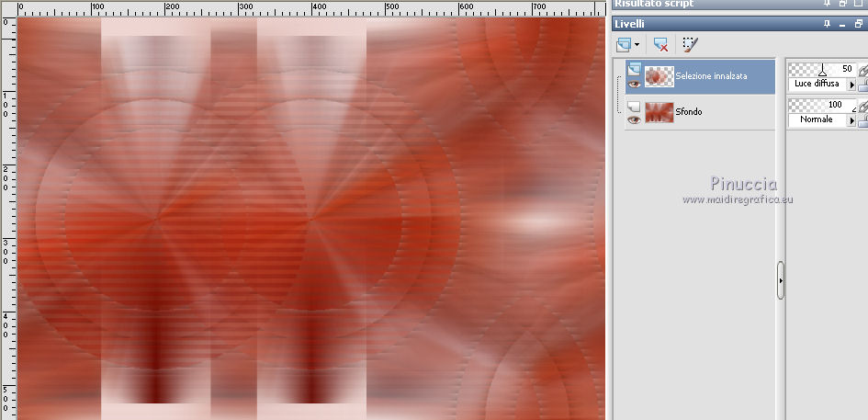Click the Selezione innalzata layer name
The image size is (868, 420).
pyautogui.click(x=711, y=76)
